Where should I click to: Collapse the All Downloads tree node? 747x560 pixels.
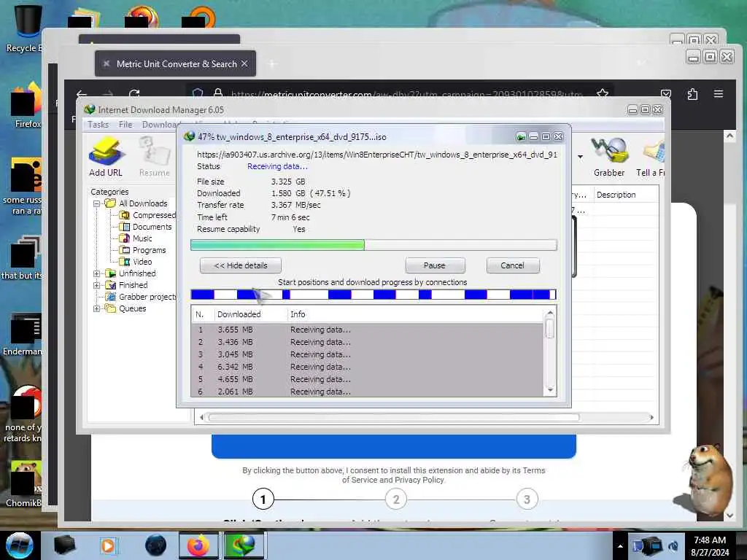coord(97,203)
